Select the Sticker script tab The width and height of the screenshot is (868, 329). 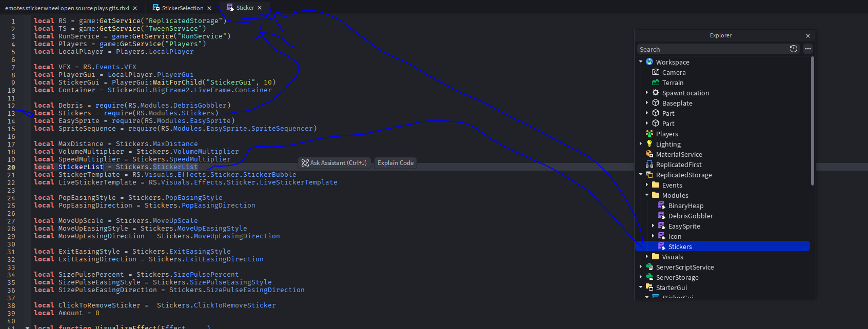[245, 8]
